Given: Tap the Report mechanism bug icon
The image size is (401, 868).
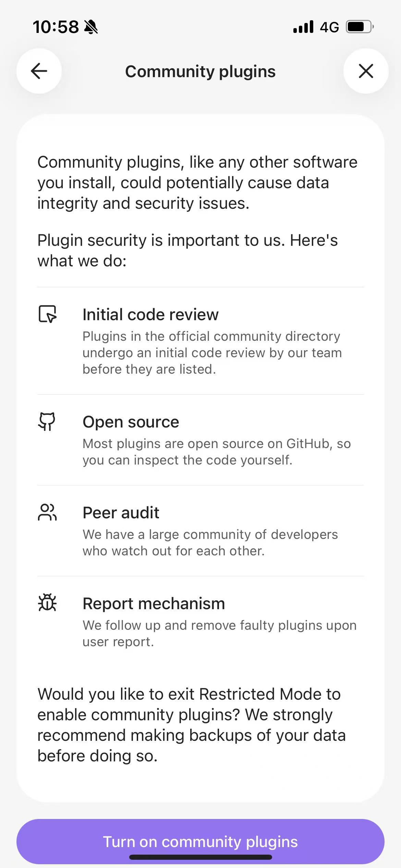Looking at the screenshot, I should [47, 603].
